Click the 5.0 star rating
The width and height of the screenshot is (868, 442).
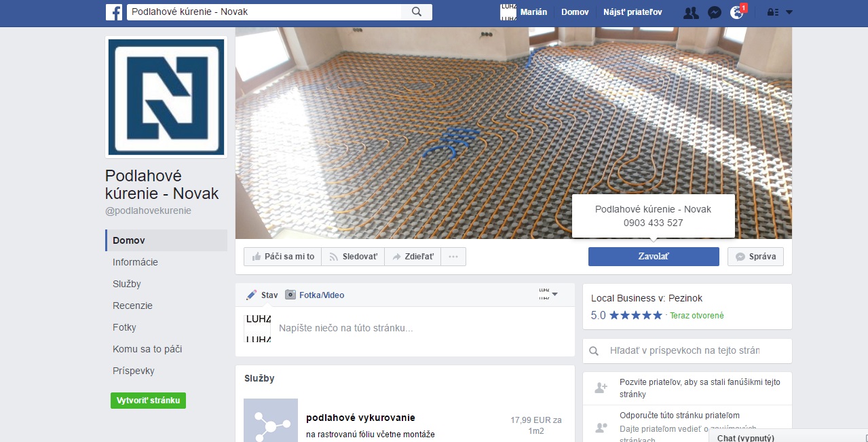pos(626,315)
